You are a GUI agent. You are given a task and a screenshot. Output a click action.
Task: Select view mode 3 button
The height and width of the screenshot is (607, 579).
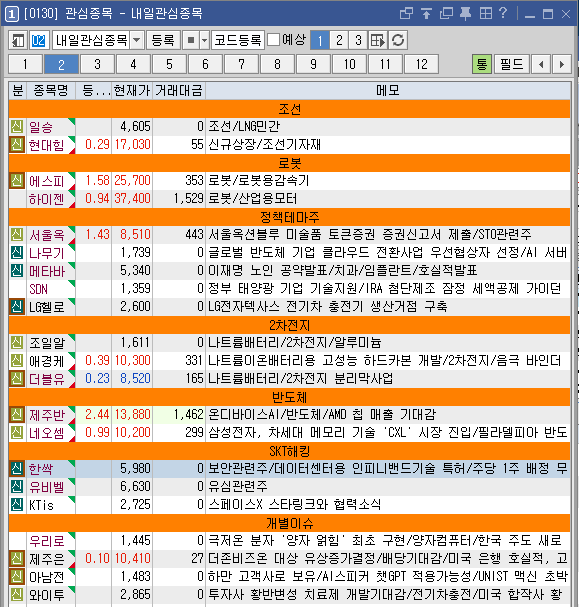(x=358, y=40)
